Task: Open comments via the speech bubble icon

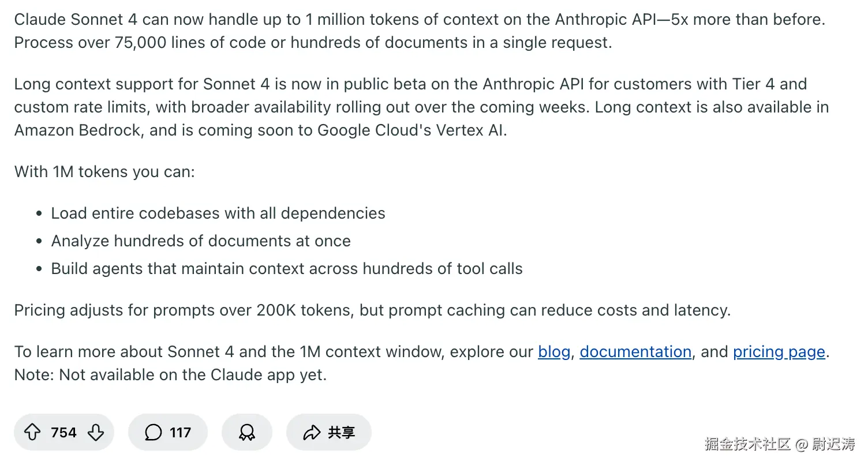Action: [153, 432]
